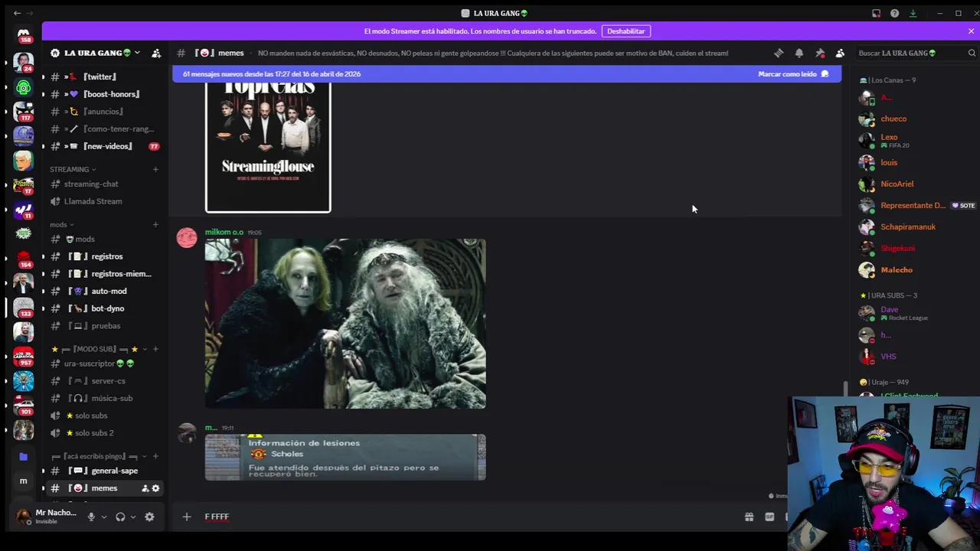Viewport: 980px width, 551px height.
Task: Open the Scholes injury info image
Action: pos(345,458)
